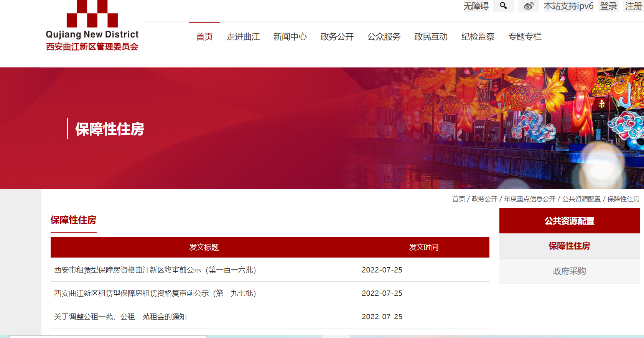Open the 走进曲江 menu
Viewport: 644px width, 338px height.
point(243,37)
